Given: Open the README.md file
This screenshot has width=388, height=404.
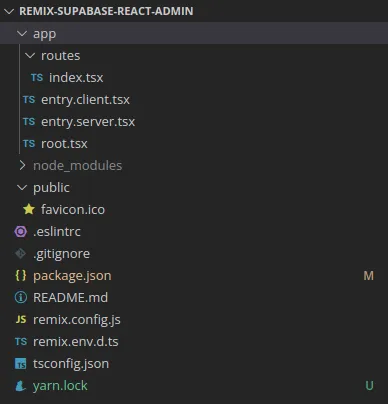Looking at the screenshot, I should point(71,298).
